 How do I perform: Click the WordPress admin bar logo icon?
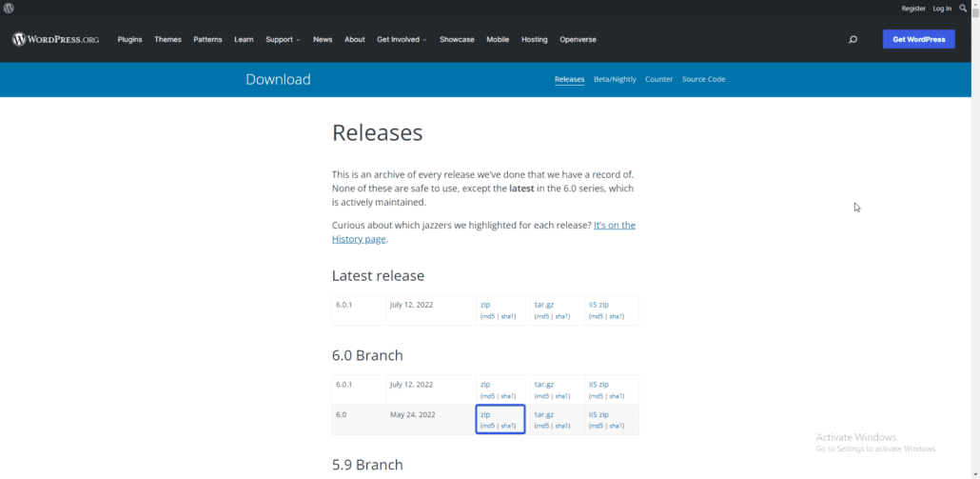click(9, 9)
